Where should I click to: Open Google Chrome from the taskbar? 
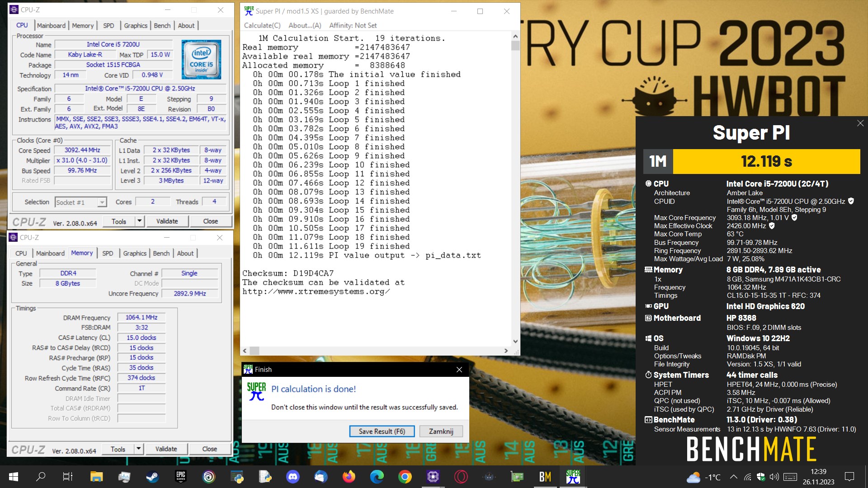[x=405, y=477]
